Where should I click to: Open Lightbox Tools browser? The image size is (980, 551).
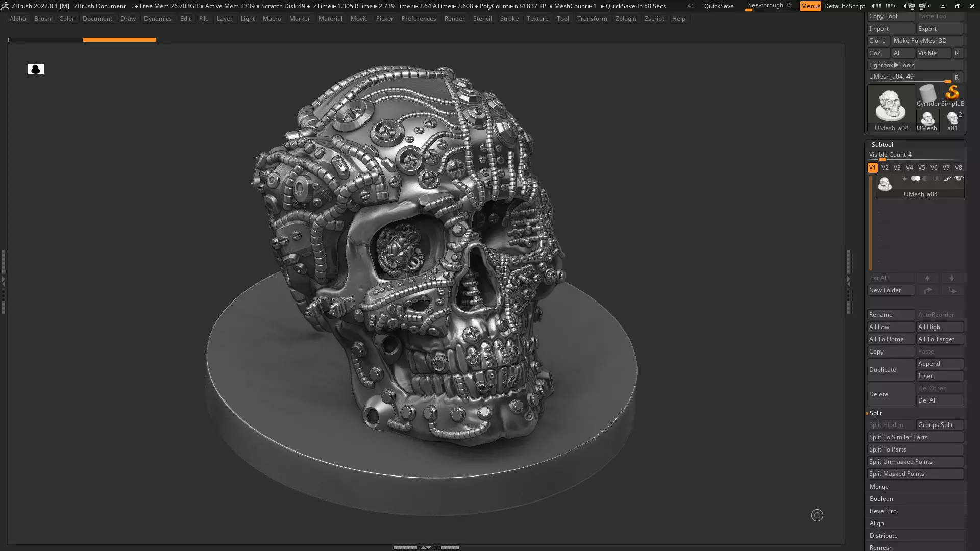(x=915, y=65)
